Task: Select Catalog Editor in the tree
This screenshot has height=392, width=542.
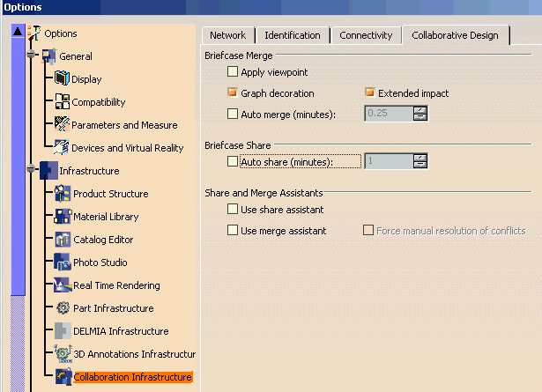Action: click(103, 240)
